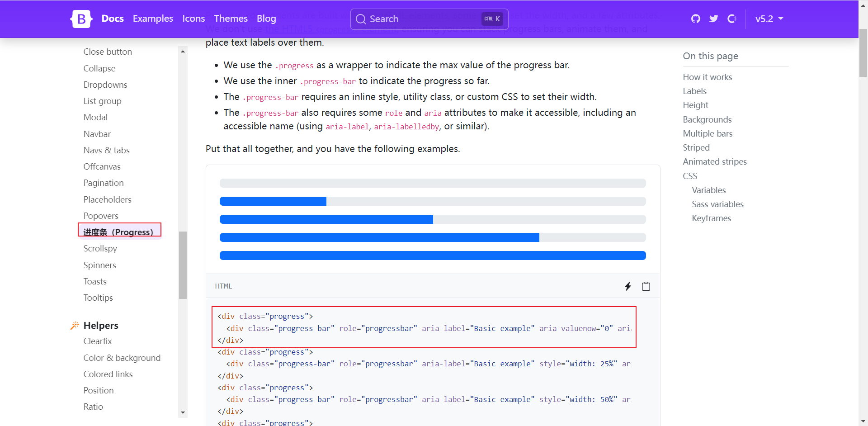Copy code with the clipboard icon
Image resolution: width=868 pixels, height=426 pixels.
point(646,286)
